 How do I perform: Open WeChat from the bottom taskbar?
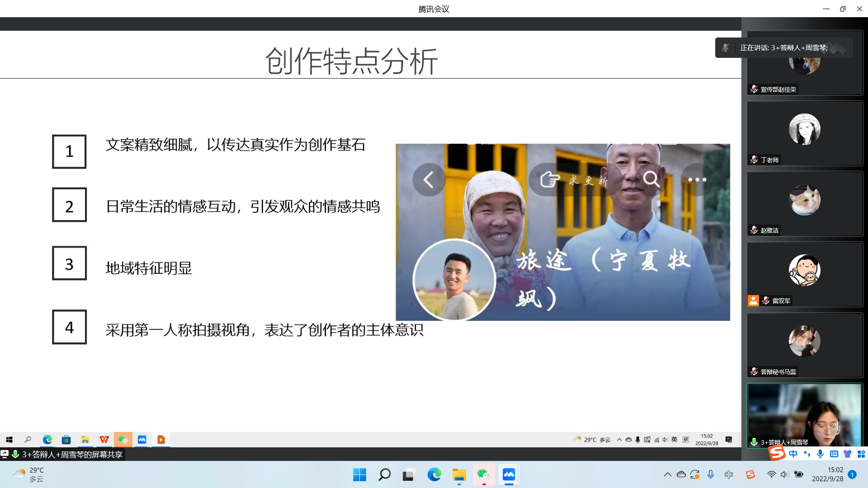pos(484,474)
